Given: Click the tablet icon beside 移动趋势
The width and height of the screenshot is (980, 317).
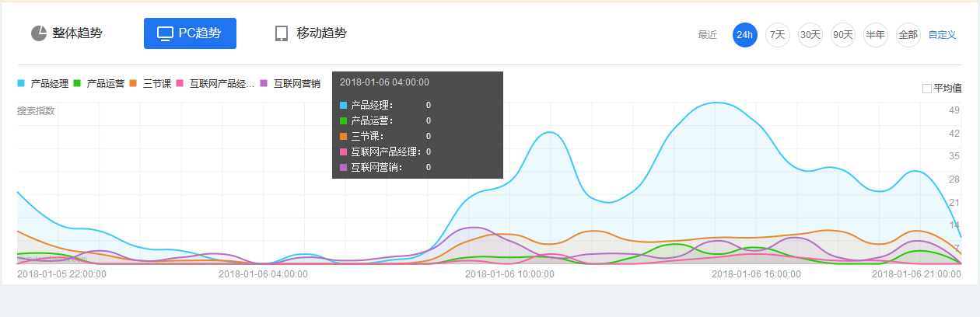Looking at the screenshot, I should pyautogui.click(x=282, y=33).
